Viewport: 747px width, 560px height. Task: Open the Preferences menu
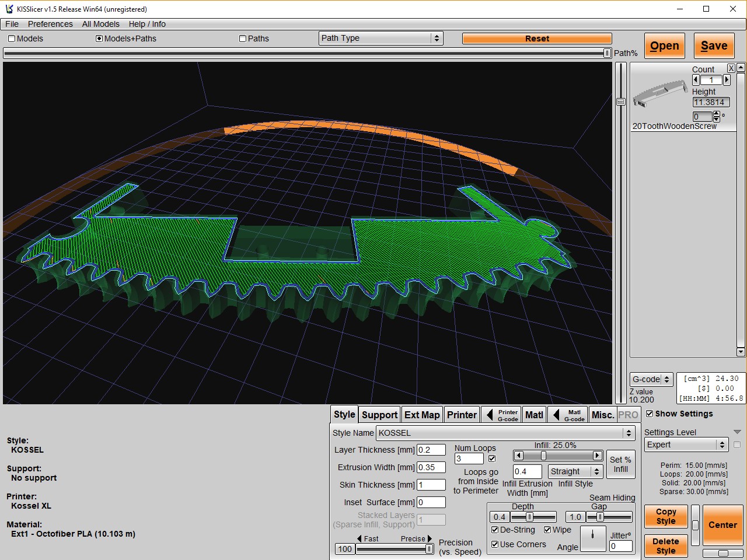tap(50, 24)
